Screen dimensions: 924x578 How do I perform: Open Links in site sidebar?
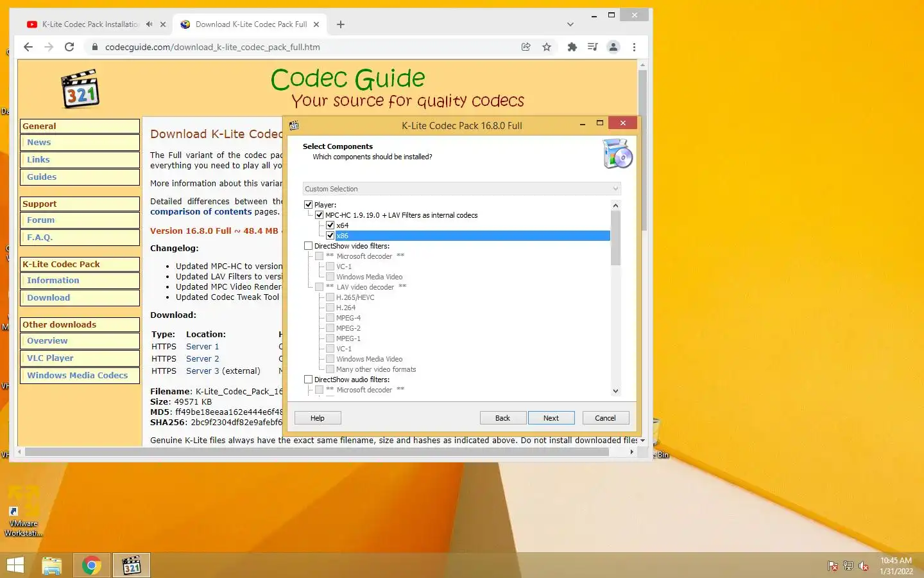tap(38, 160)
